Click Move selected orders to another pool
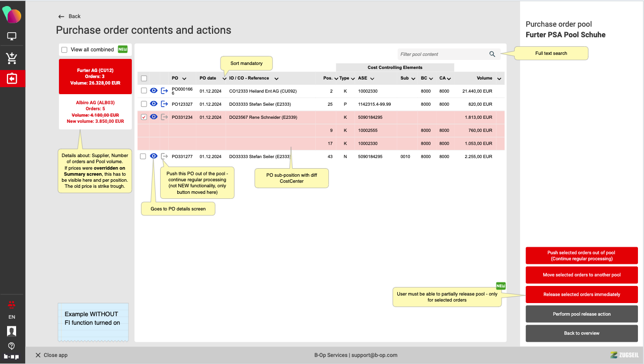 582,275
